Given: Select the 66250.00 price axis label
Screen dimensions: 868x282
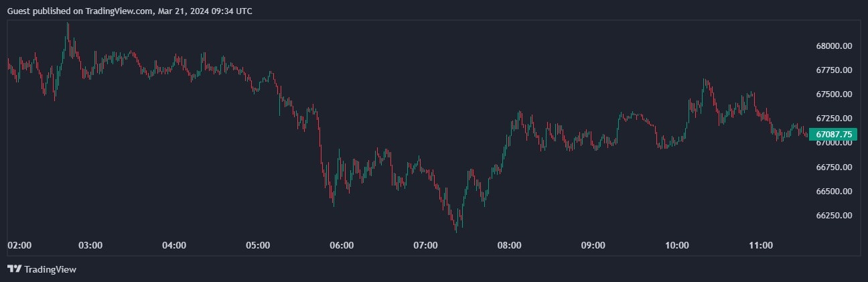Looking at the screenshot, I should [x=833, y=216].
